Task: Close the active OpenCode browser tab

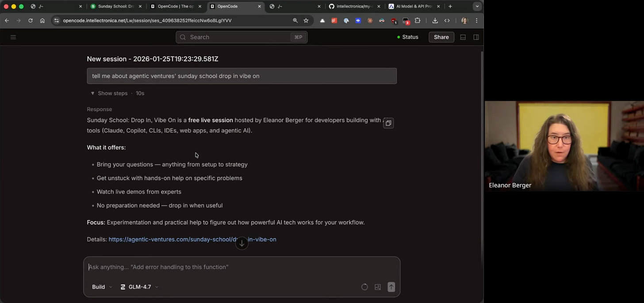Action: pyautogui.click(x=260, y=7)
